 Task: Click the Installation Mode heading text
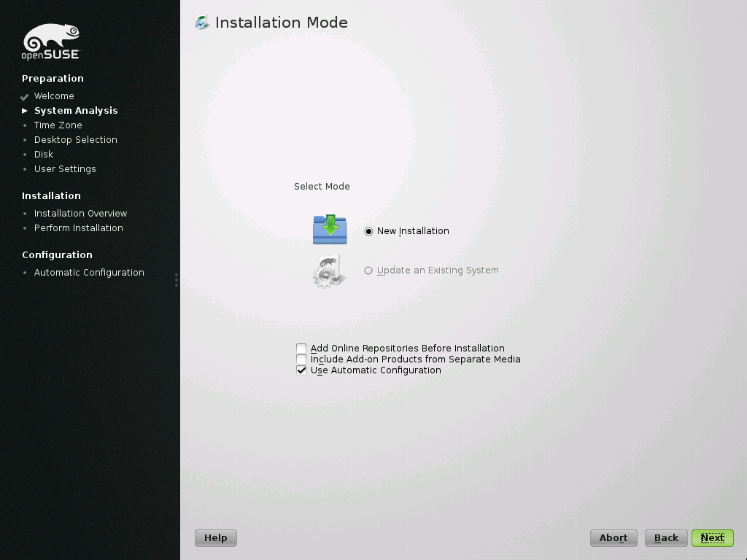tap(282, 23)
